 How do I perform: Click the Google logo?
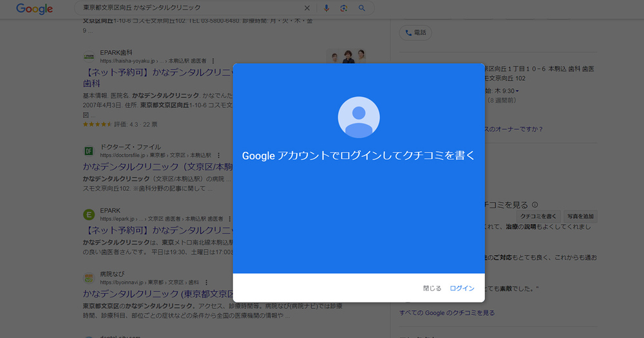pos(34,9)
